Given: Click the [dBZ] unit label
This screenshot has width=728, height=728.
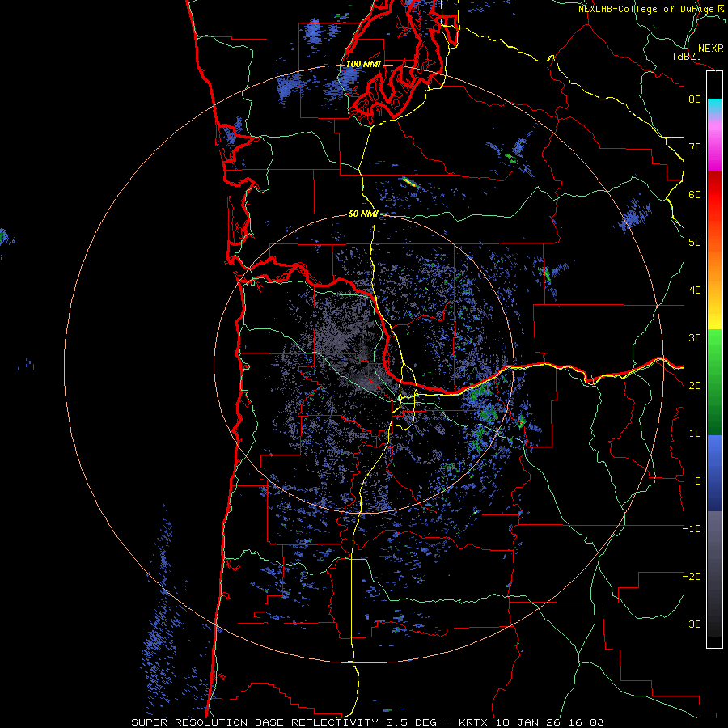Looking at the screenshot, I should click(687, 56).
